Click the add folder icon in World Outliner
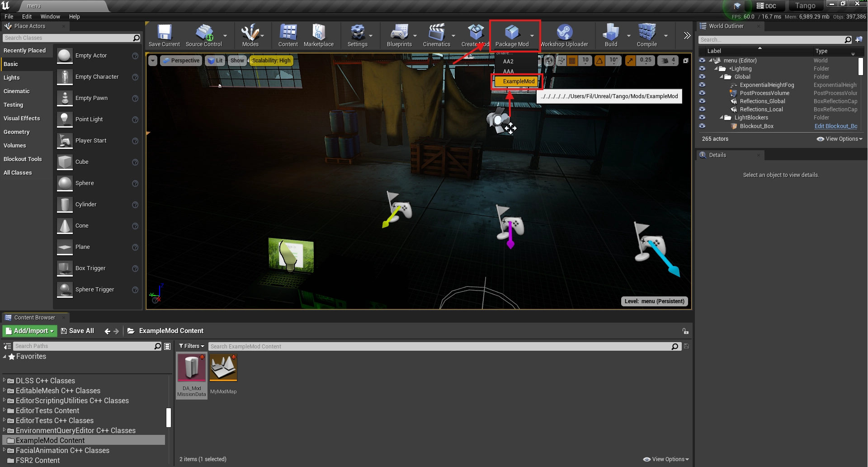 click(x=859, y=40)
